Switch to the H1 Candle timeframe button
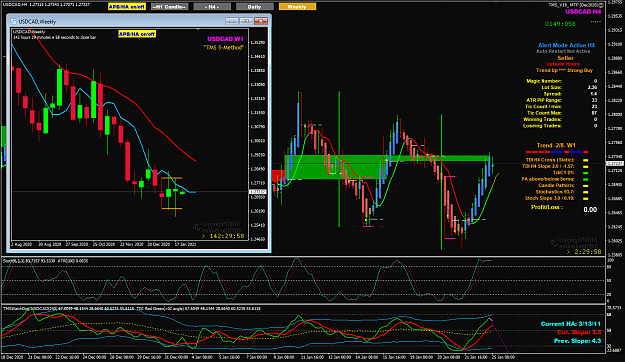The image size is (625, 362). pos(169,7)
